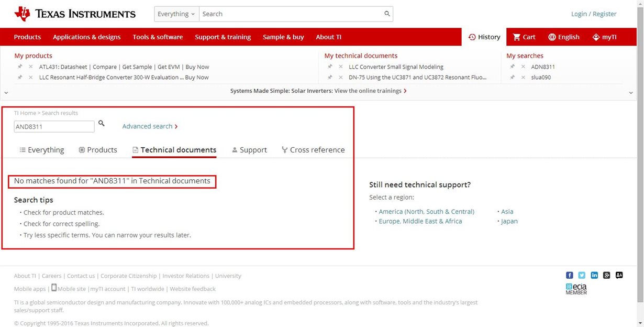
Task: Click Login / Register link
Action: pyautogui.click(x=594, y=14)
